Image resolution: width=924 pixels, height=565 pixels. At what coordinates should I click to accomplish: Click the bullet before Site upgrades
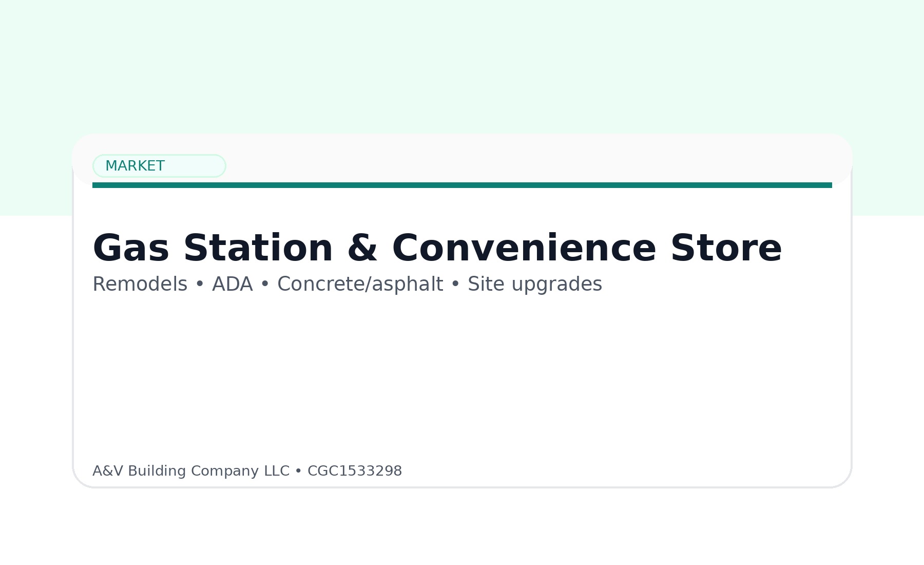point(455,284)
